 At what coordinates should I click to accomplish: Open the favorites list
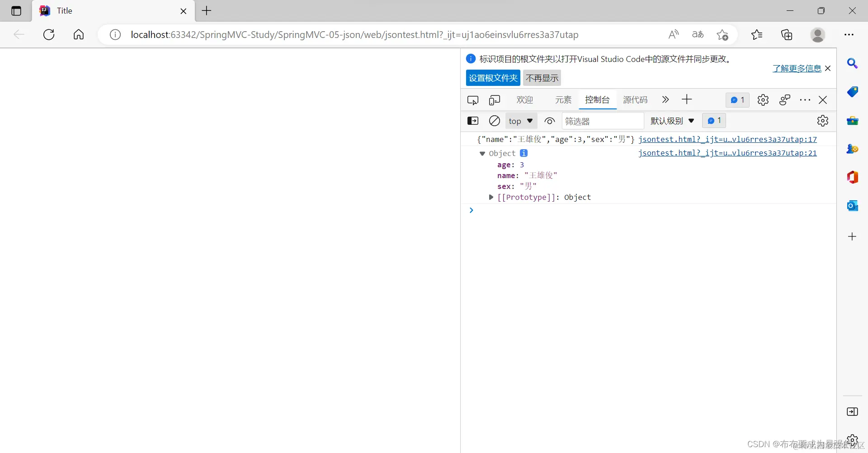click(x=757, y=34)
